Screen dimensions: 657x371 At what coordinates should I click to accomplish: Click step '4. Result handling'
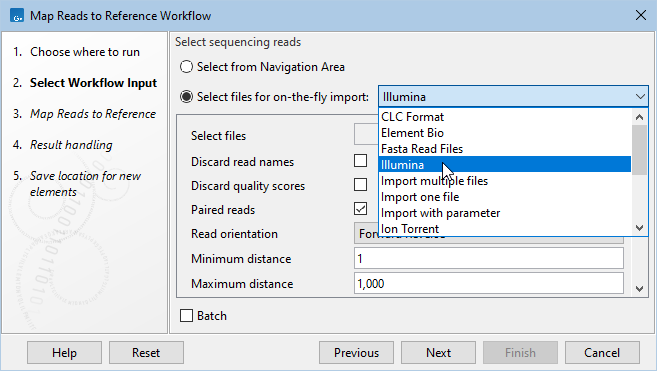[63, 145]
